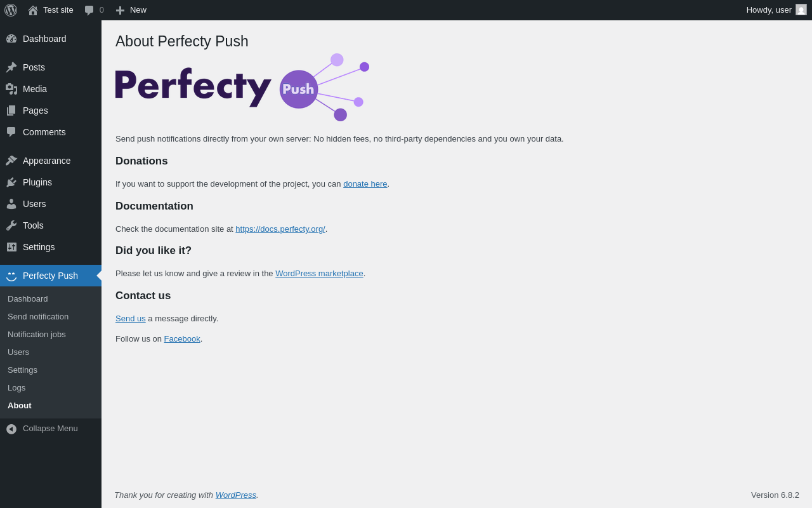This screenshot has width=812, height=508.
Task: Select Send notification submenu item
Action: click(38, 316)
